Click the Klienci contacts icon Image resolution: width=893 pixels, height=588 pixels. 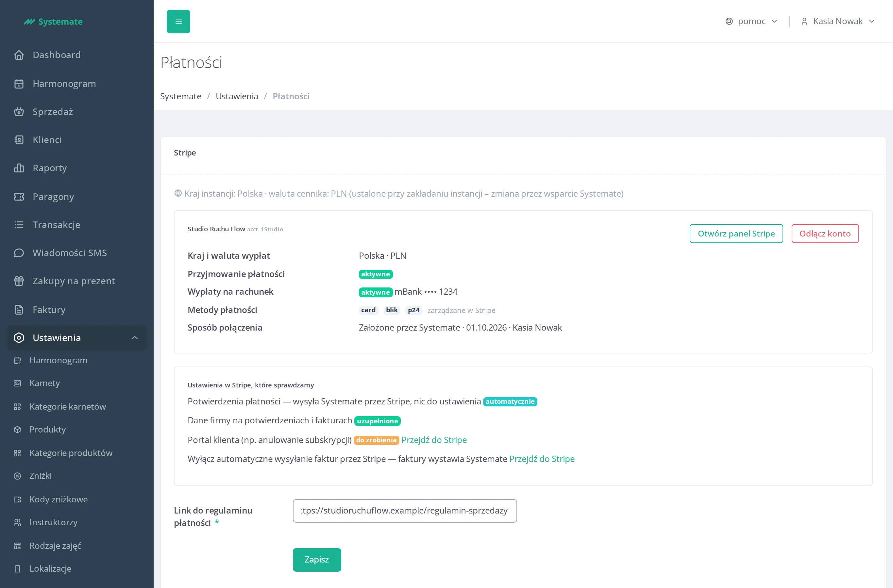tap(19, 140)
